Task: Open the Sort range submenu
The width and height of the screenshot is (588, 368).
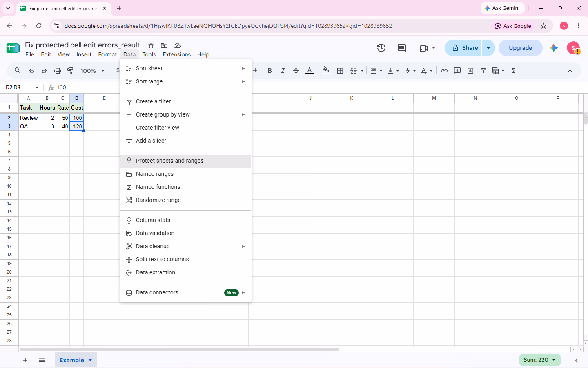Action: tap(186, 81)
